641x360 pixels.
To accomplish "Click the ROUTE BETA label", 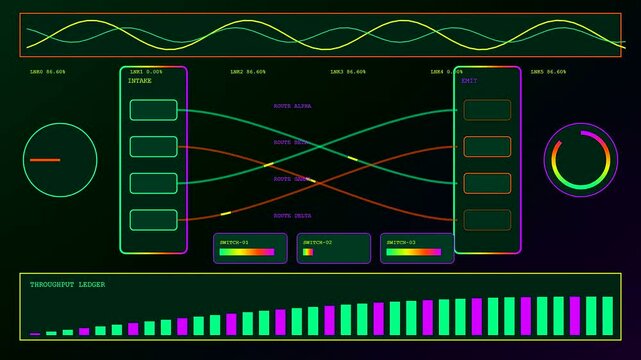I will (x=290, y=143).
